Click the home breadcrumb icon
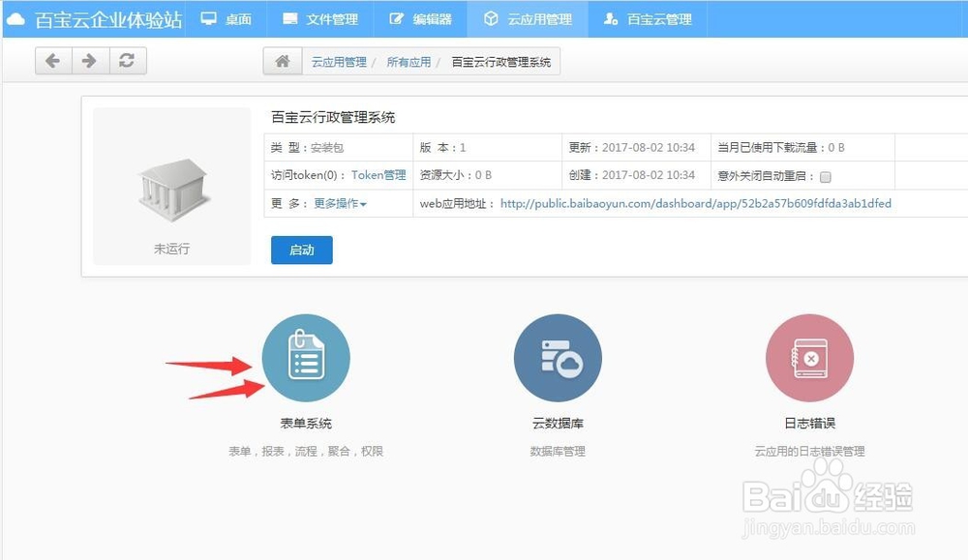This screenshot has width=968, height=560. [x=281, y=60]
